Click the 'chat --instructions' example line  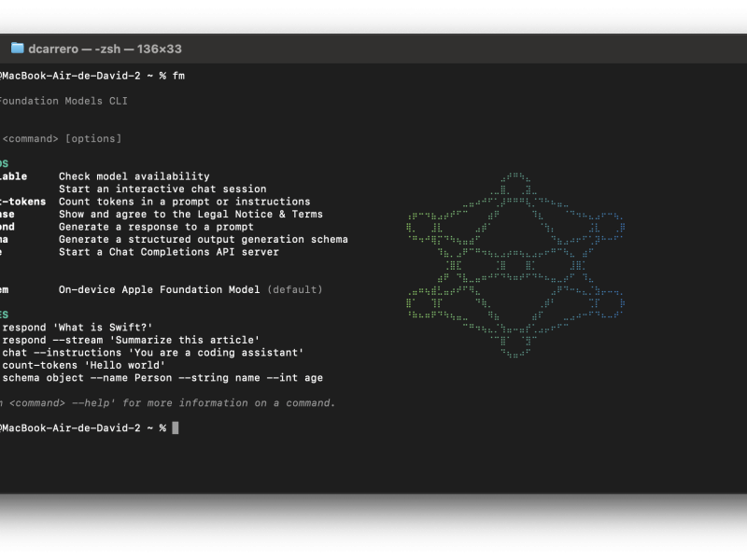153,353
